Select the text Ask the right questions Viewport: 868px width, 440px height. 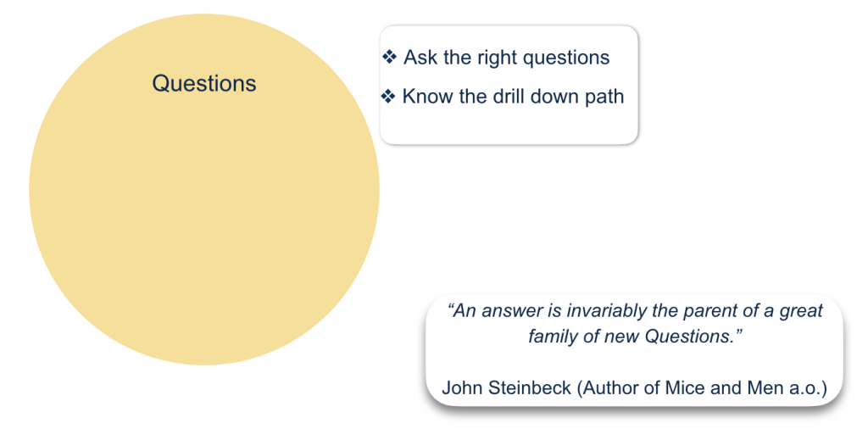(x=507, y=58)
